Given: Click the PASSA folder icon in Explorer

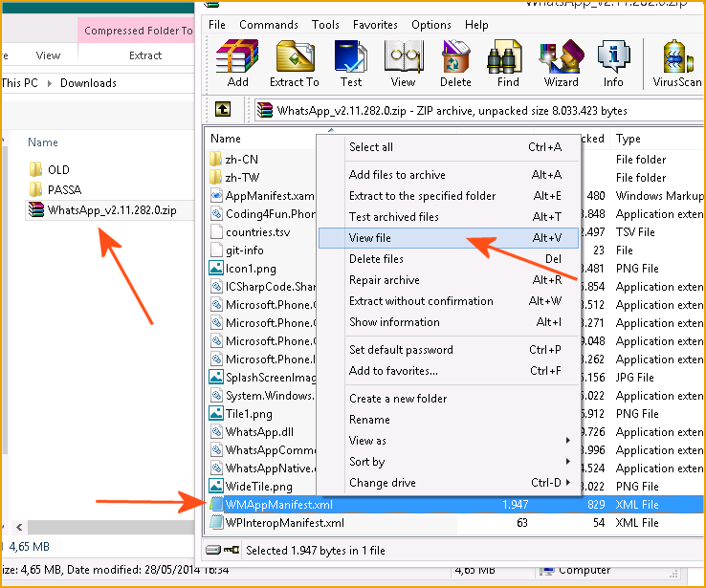Looking at the screenshot, I should point(35,189).
